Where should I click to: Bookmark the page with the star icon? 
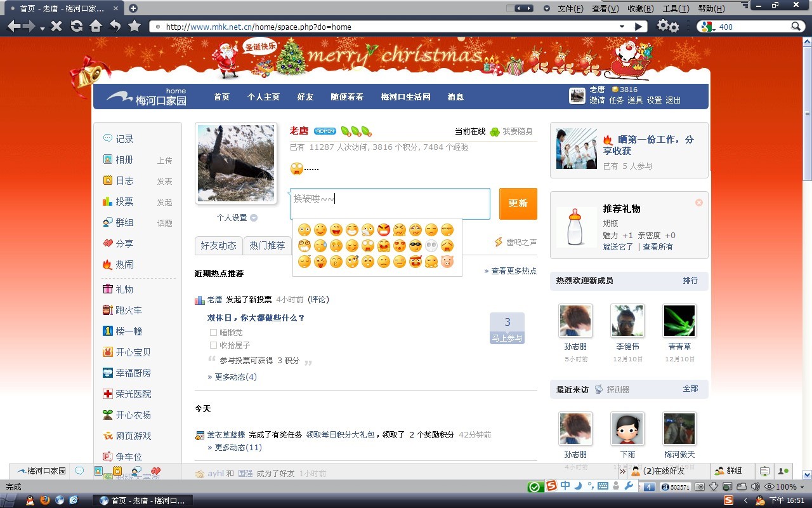(134, 27)
